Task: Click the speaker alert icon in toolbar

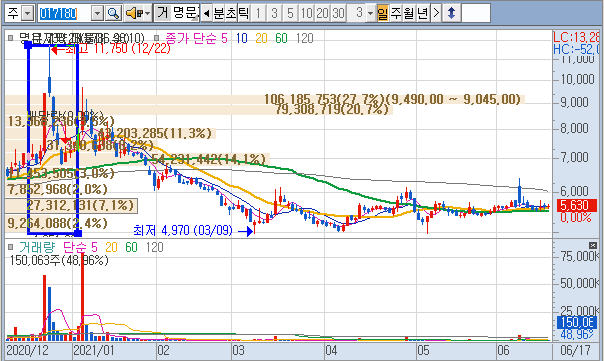Action: (x=133, y=13)
